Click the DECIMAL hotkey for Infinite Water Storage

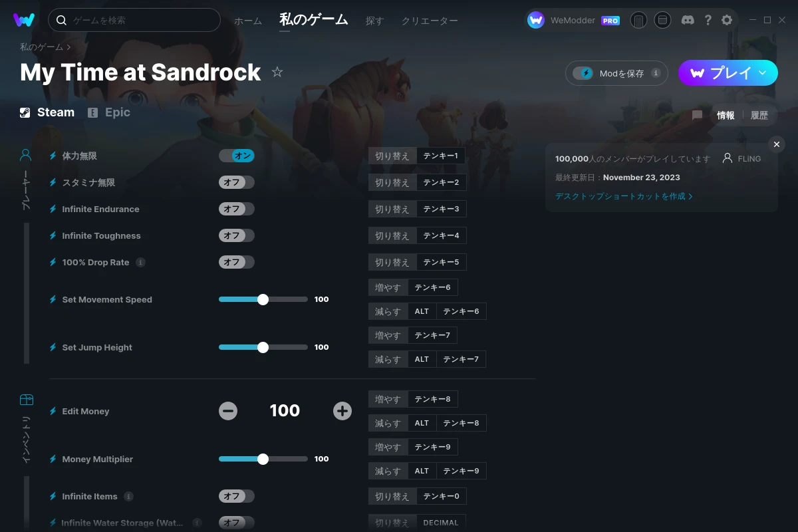coord(441,523)
